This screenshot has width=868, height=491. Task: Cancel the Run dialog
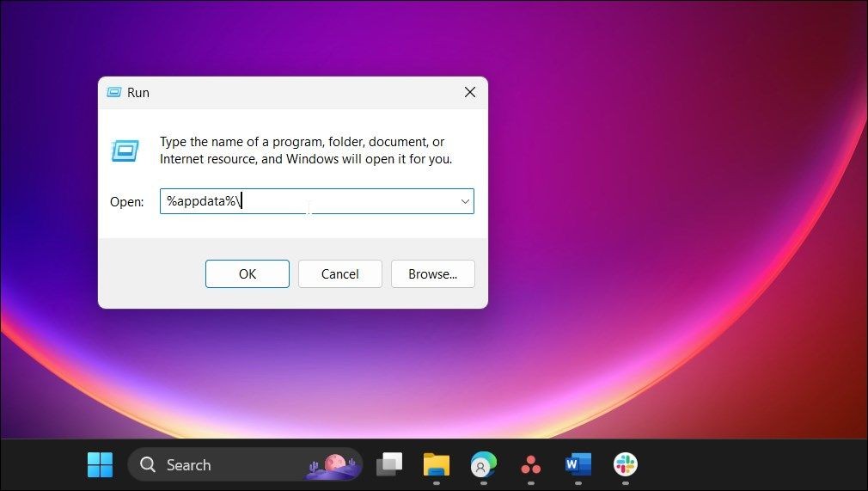(339, 273)
